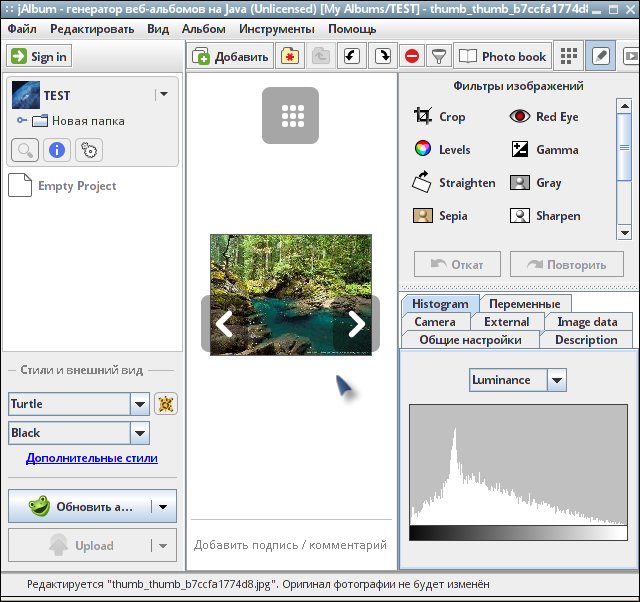Open the Photo book button

[502, 56]
